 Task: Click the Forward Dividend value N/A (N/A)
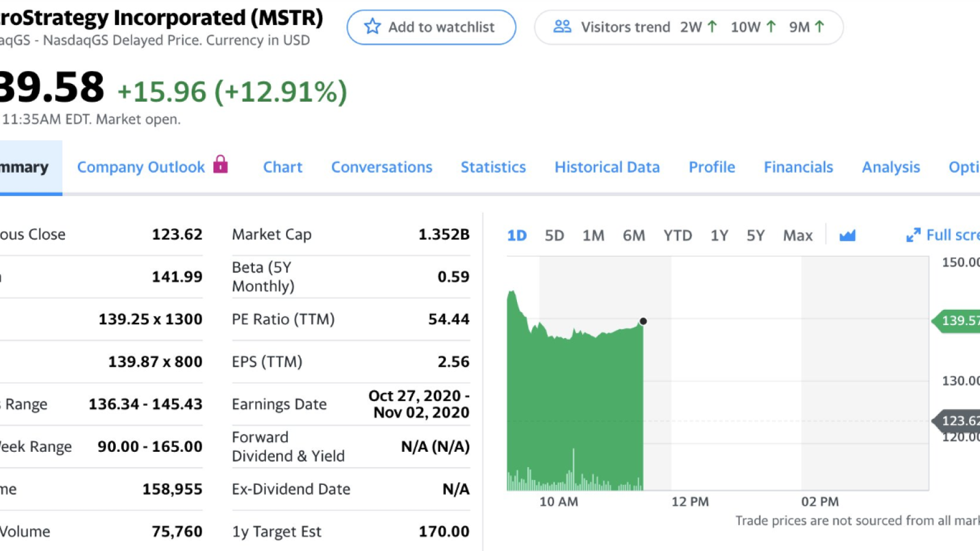coord(435,447)
